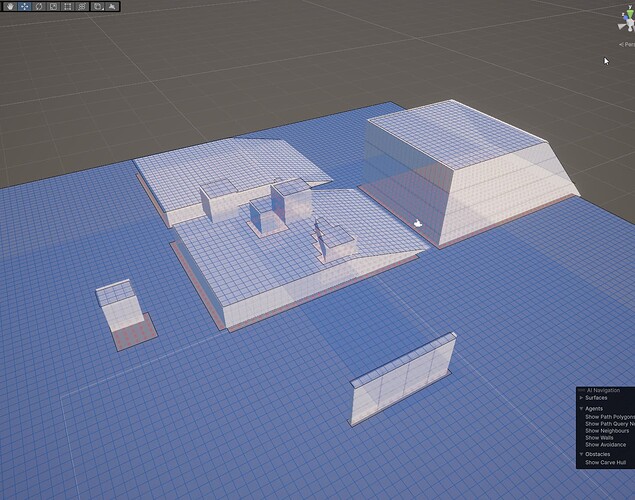Select the Rotate tool
Screen dimensions: 635x500
(39, 6)
